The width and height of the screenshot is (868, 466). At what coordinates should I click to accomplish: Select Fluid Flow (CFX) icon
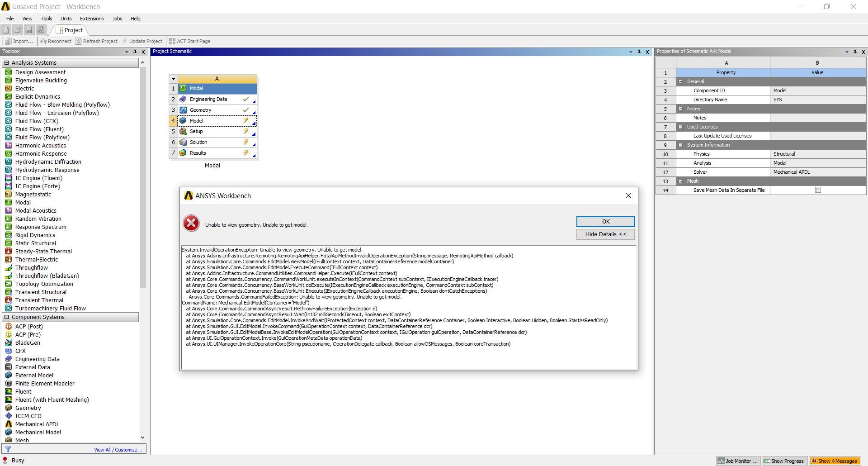(x=8, y=121)
